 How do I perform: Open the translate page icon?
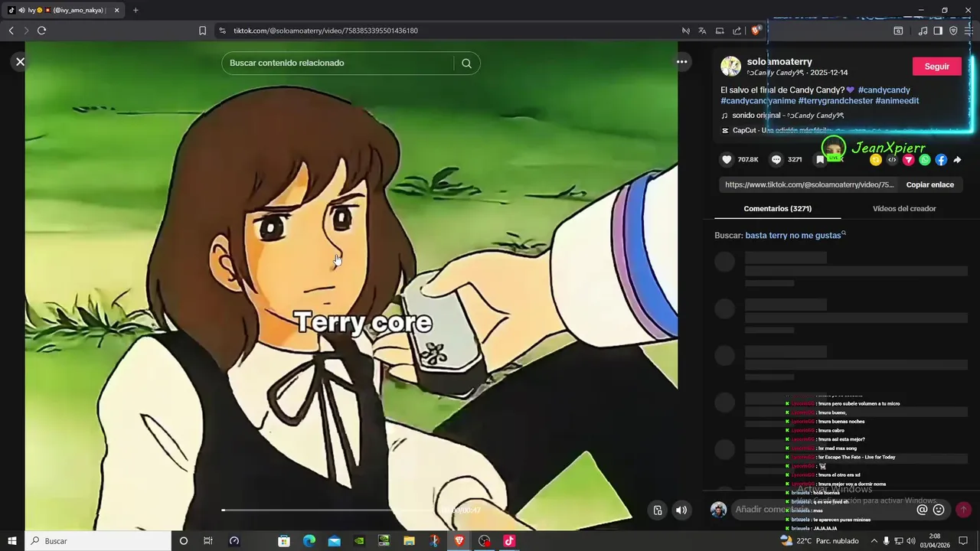tap(702, 31)
